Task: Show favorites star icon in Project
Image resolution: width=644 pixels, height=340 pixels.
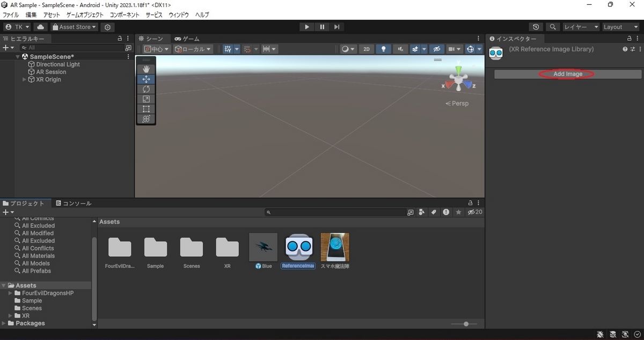Action: pos(458,212)
